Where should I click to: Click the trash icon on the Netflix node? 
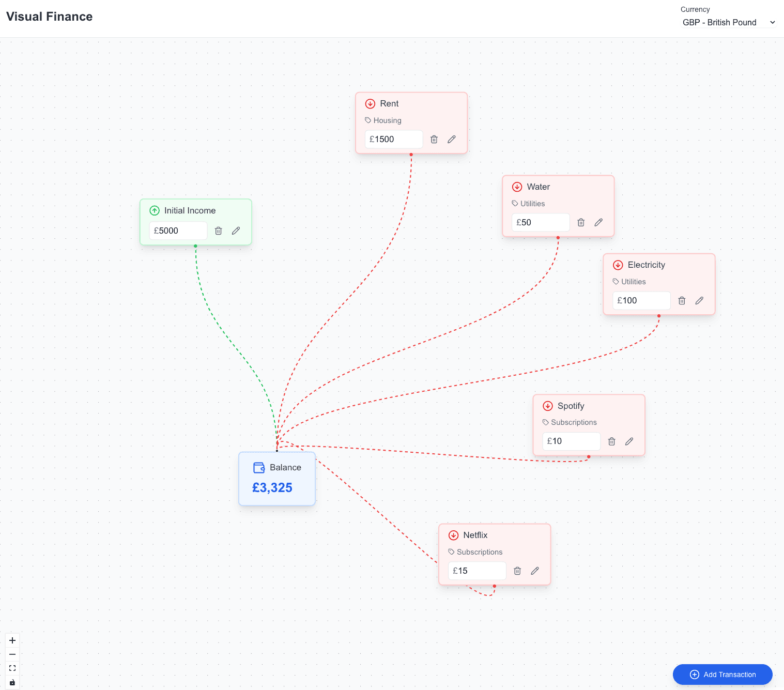517,571
